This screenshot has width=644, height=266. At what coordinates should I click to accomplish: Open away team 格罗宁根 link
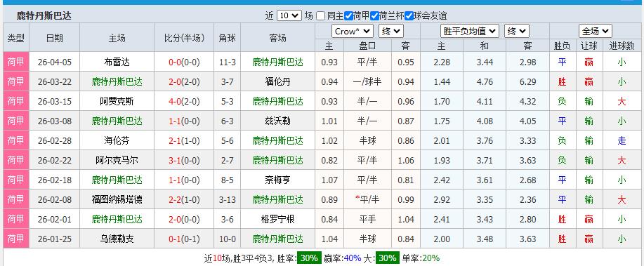tap(277, 219)
